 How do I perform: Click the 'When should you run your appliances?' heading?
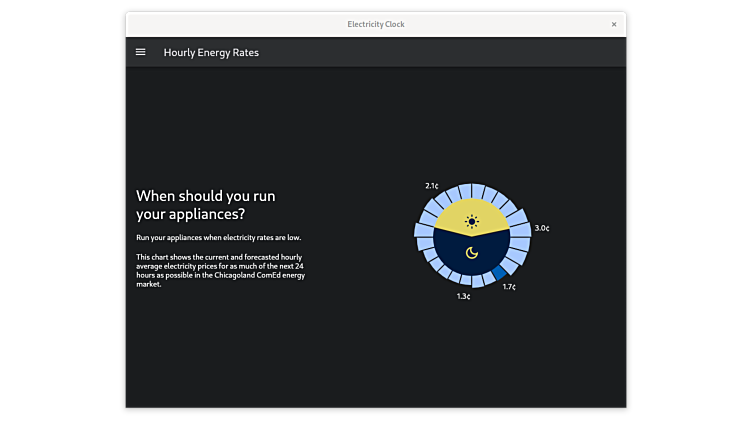(205, 205)
